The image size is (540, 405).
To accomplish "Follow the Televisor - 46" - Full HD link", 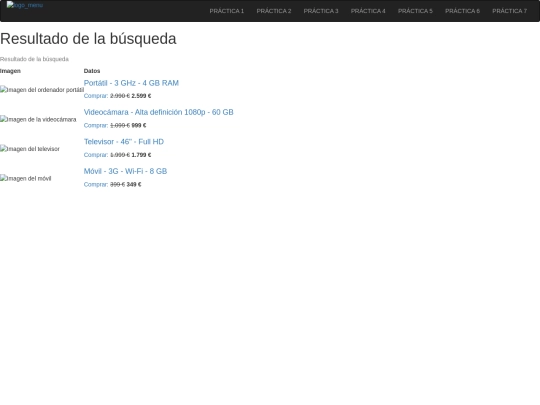I will click(124, 142).
